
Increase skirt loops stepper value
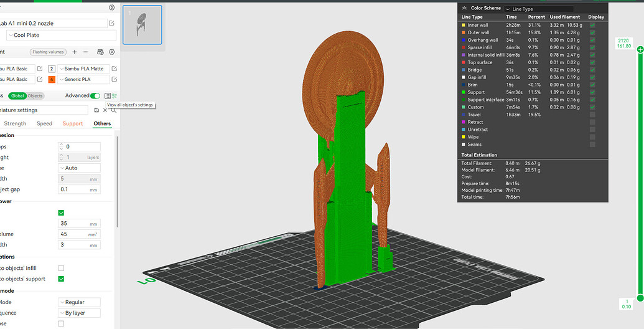(x=61, y=145)
